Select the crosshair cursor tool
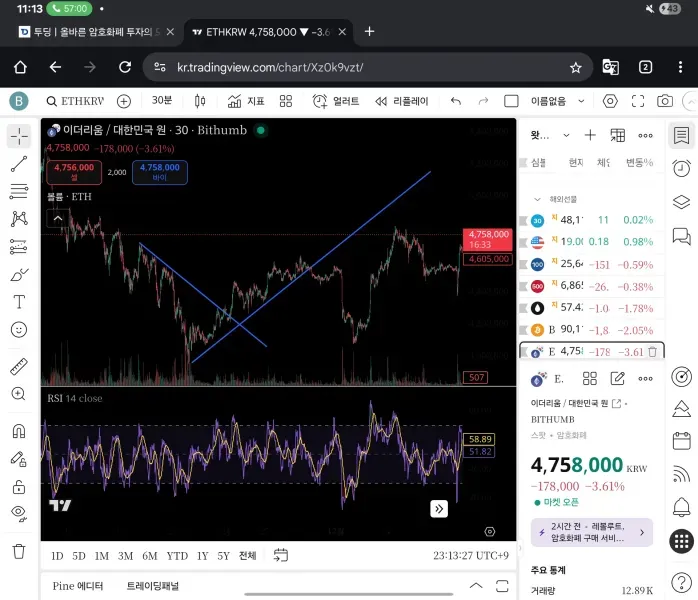The width and height of the screenshot is (698, 600). 19,136
